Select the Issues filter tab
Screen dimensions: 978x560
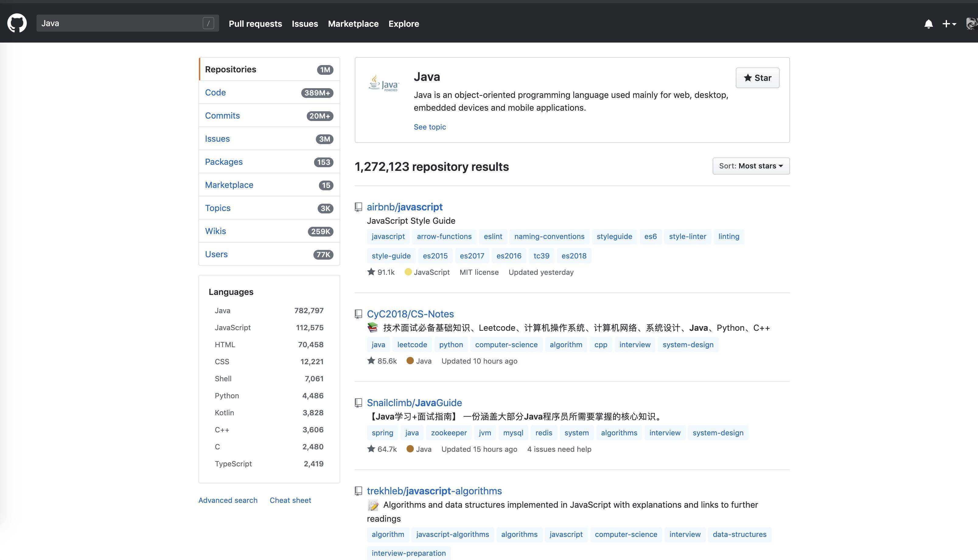[217, 138]
